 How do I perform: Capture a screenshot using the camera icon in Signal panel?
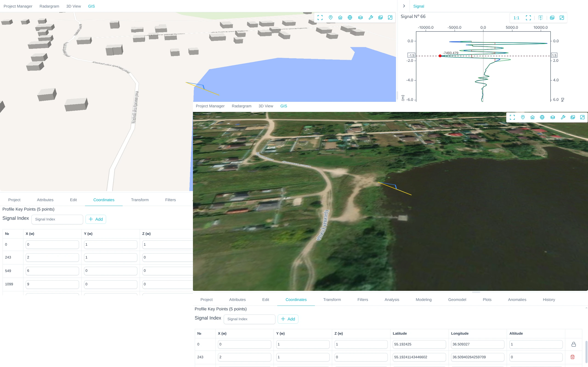click(x=552, y=17)
